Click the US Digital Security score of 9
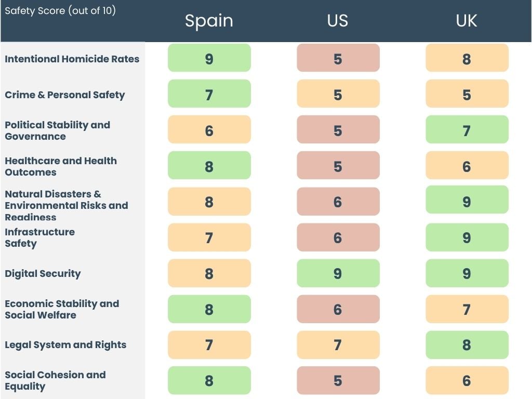This screenshot has height=399, width=532. (338, 273)
